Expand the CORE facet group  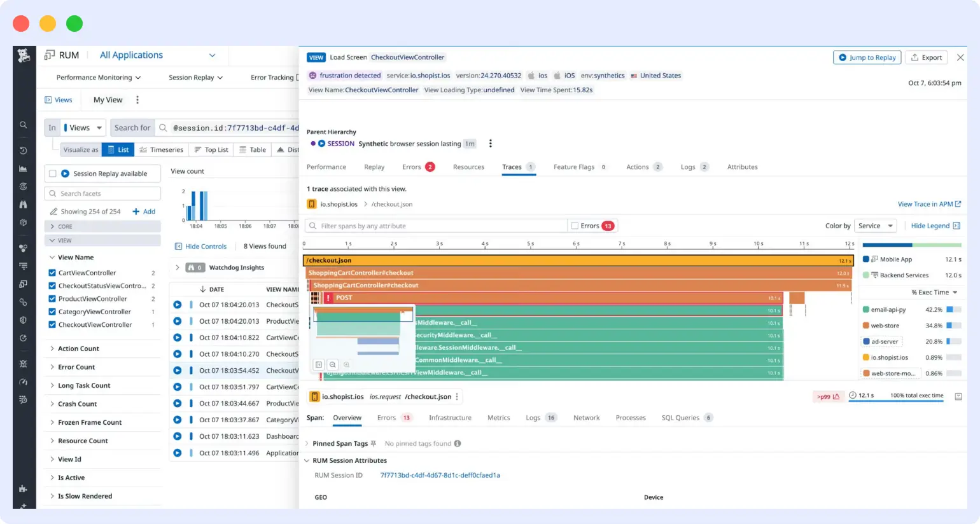tap(102, 226)
